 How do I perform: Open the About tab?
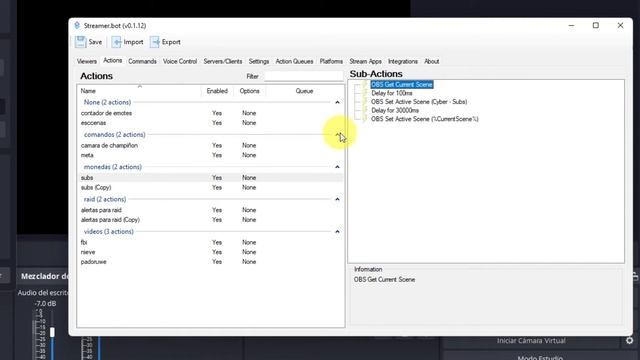tap(431, 61)
